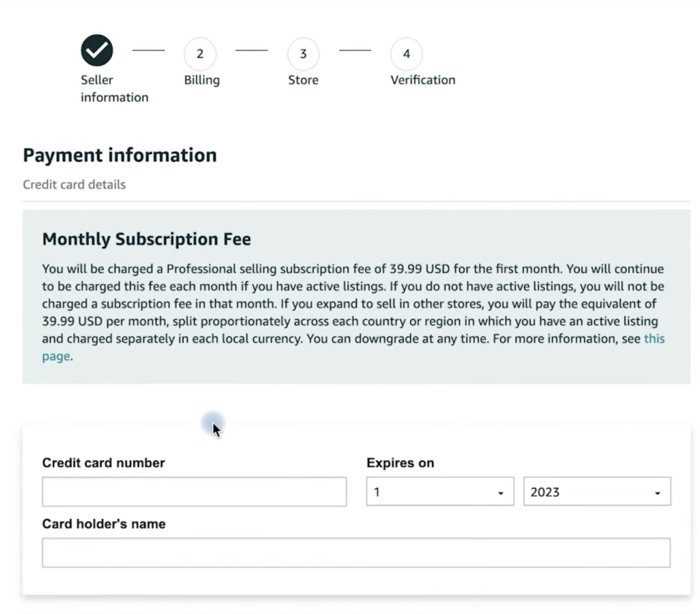Open the expiration year 2023 dropdown

[x=597, y=491]
